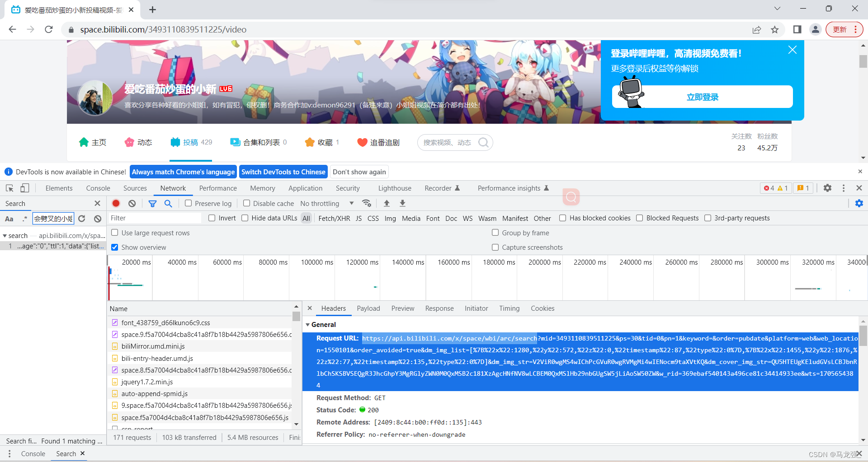
Task: Click the red record network log button
Action: pyautogui.click(x=116, y=204)
